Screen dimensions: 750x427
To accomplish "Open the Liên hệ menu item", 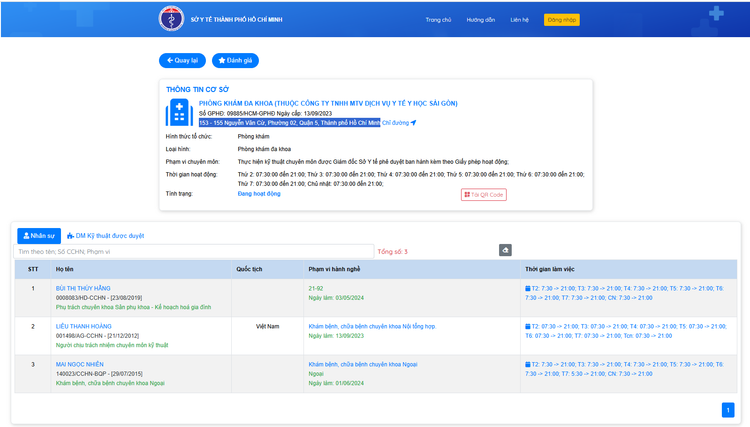I will tap(519, 19).
